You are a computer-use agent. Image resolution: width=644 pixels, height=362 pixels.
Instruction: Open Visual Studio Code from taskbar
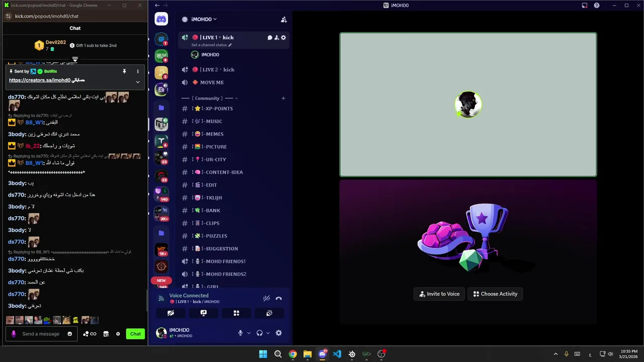337,354
